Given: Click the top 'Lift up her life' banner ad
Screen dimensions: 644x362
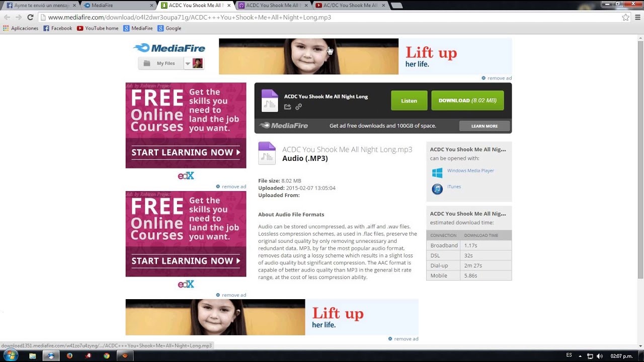Looking at the screenshot, I should coord(365,56).
